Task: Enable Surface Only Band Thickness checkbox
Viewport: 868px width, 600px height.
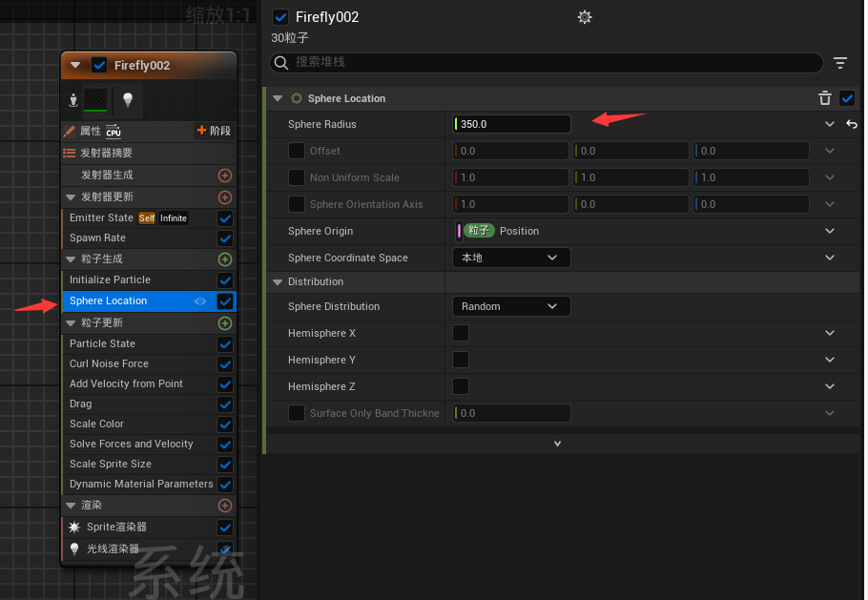Action: (297, 413)
